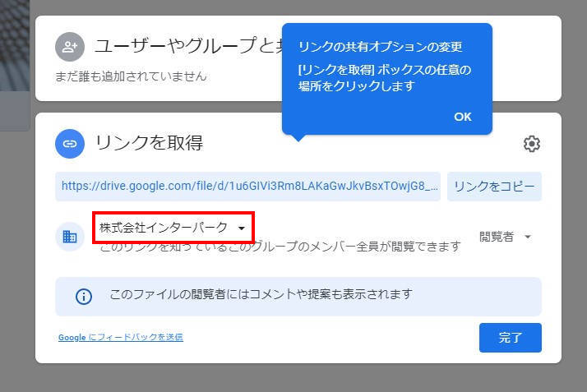Click the コメントや提案も表示されます notice text
Viewport: 587px width, 392px height.
(x=261, y=294)
